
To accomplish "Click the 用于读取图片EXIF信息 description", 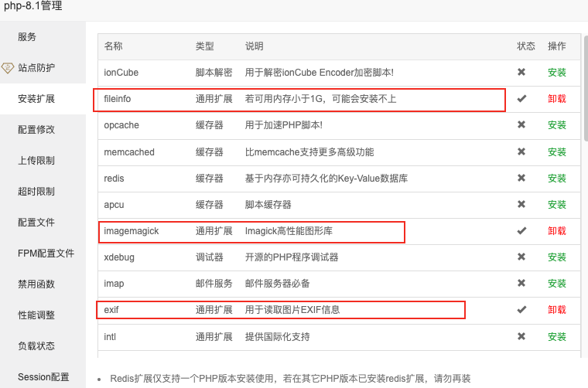I will click(x=292, y=310).
